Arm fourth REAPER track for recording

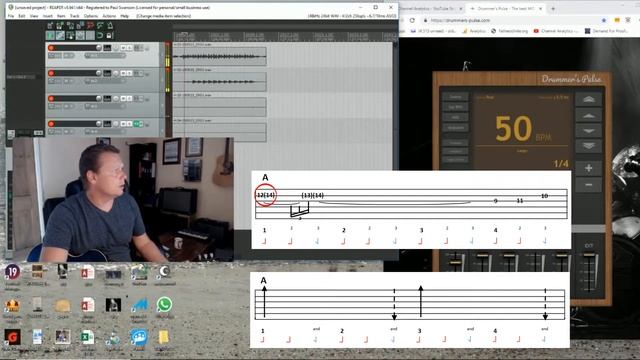(51, 124)
